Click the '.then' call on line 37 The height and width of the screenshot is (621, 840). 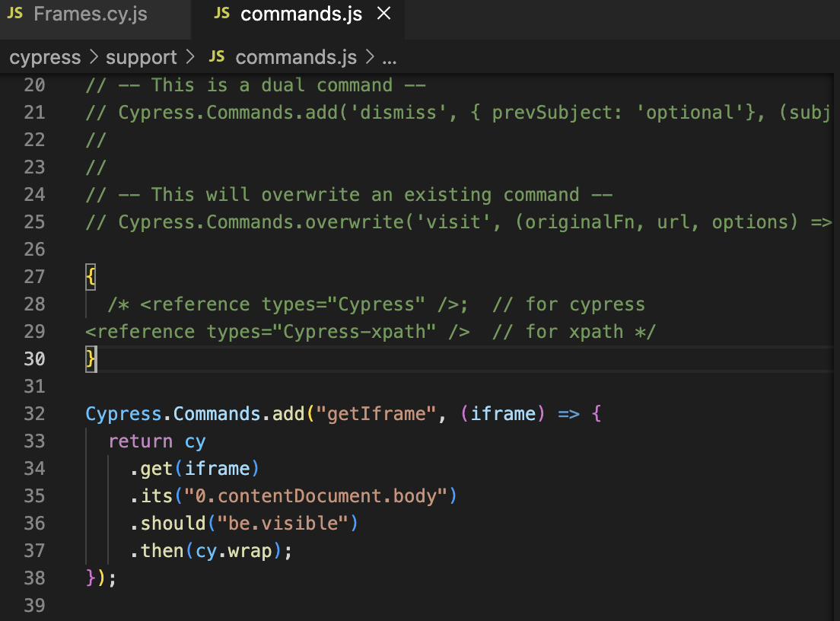point(157,550)
